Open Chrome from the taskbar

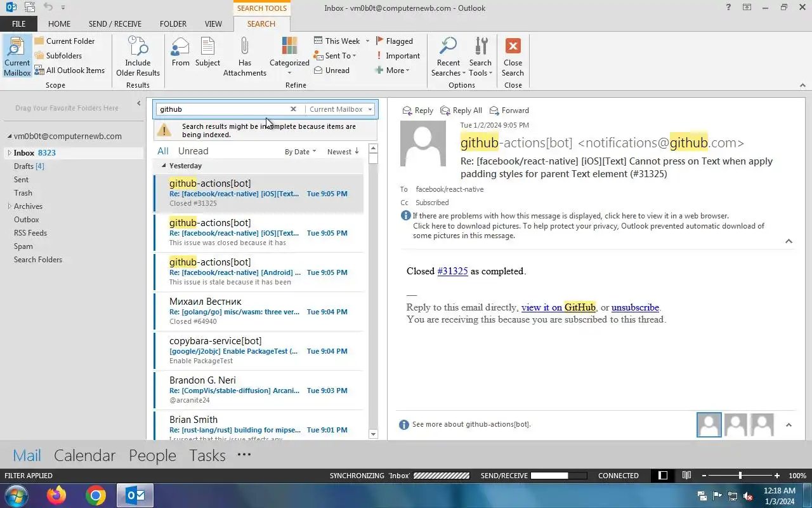(96, 495)
